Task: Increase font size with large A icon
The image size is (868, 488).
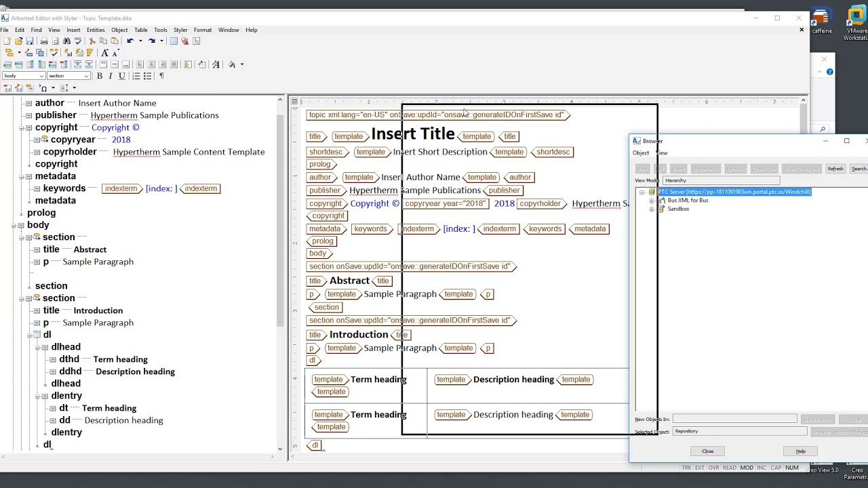Action: click(x=104, y=52)
